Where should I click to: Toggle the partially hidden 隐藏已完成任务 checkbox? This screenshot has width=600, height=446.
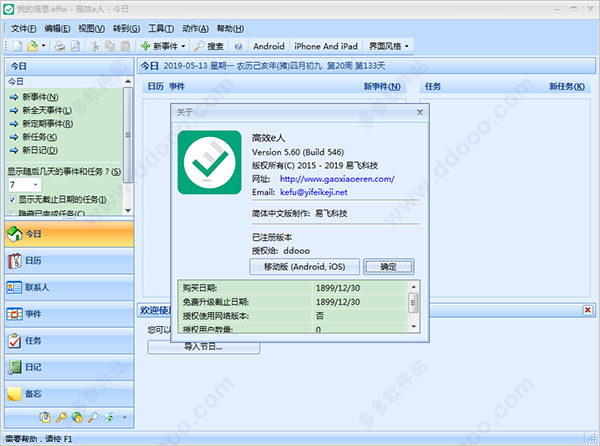(x=12, y=213)
